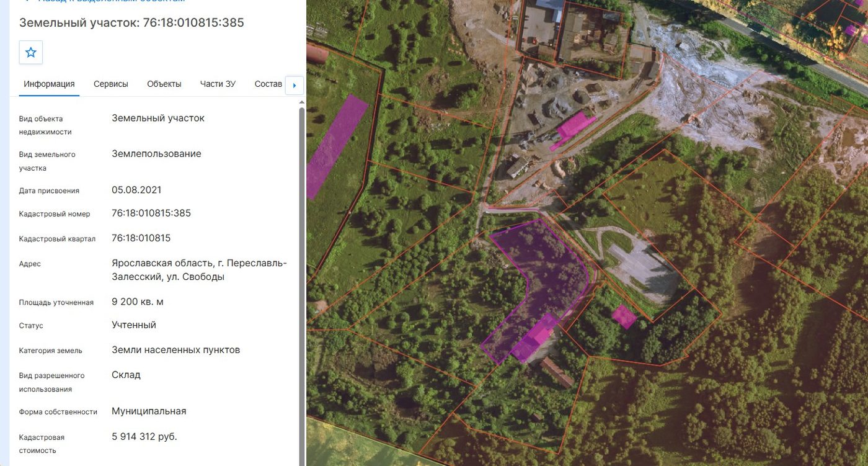
Task: Click the label Вид объекта недвижимости
Action: point(45,125)
